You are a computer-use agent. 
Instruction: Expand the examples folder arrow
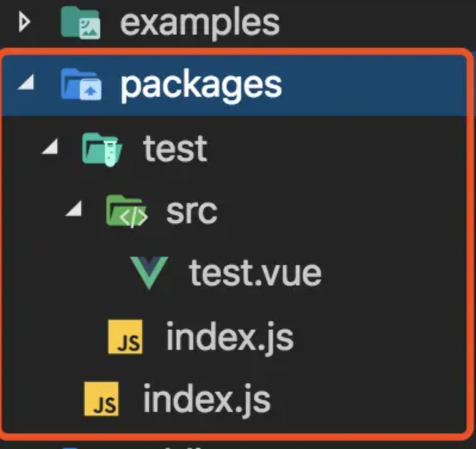pyautogui.click(x=24, y=23)
